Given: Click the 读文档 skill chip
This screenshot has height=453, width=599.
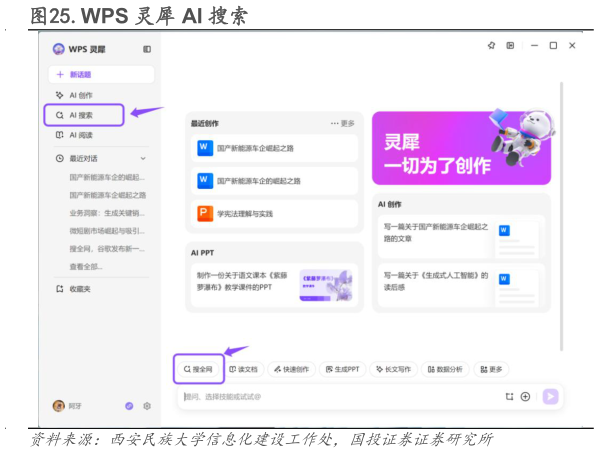Looking at the screenshot, I should click(243, 369).
